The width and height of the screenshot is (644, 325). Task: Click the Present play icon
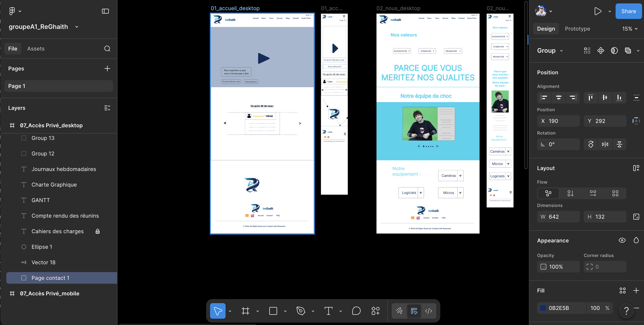point(598,11)
